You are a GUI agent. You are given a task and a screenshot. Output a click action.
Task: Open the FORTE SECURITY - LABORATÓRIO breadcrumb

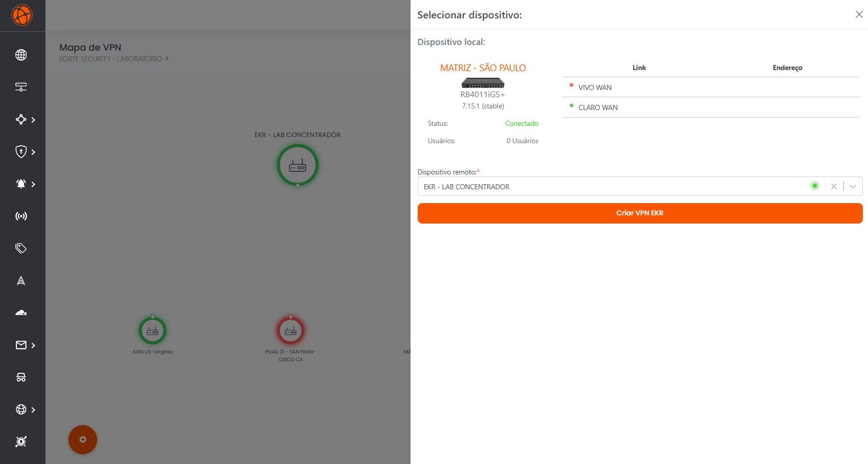click(x=110, y=58)
